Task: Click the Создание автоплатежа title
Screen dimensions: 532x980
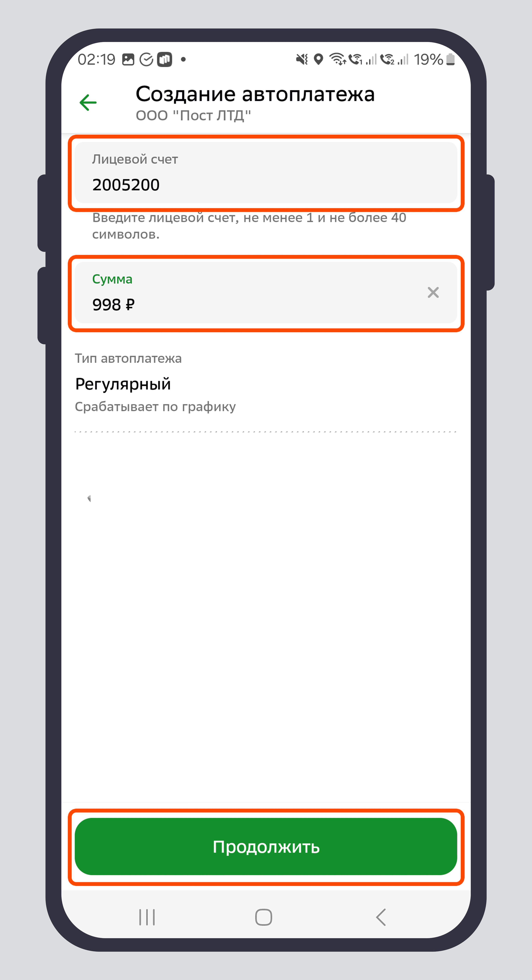Action: pyautogui.click(x=255, y=94)
